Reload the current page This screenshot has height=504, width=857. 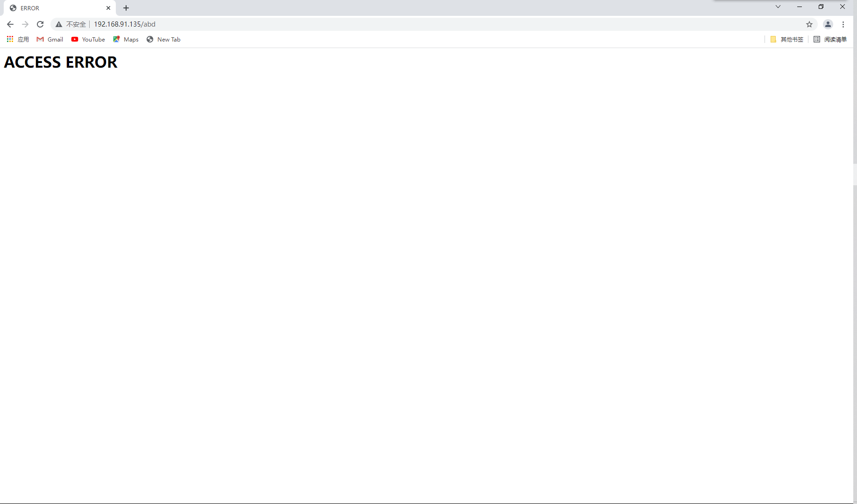tap(40, 24)
